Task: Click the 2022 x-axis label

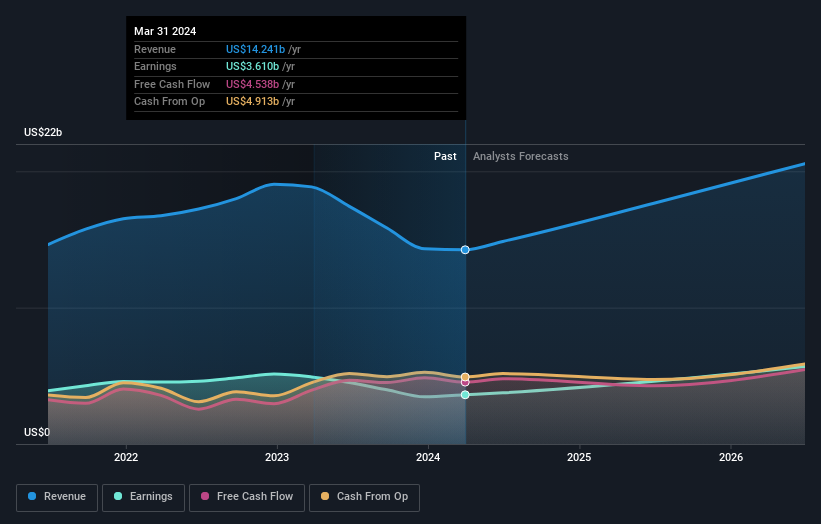Action: click(126, 458)
